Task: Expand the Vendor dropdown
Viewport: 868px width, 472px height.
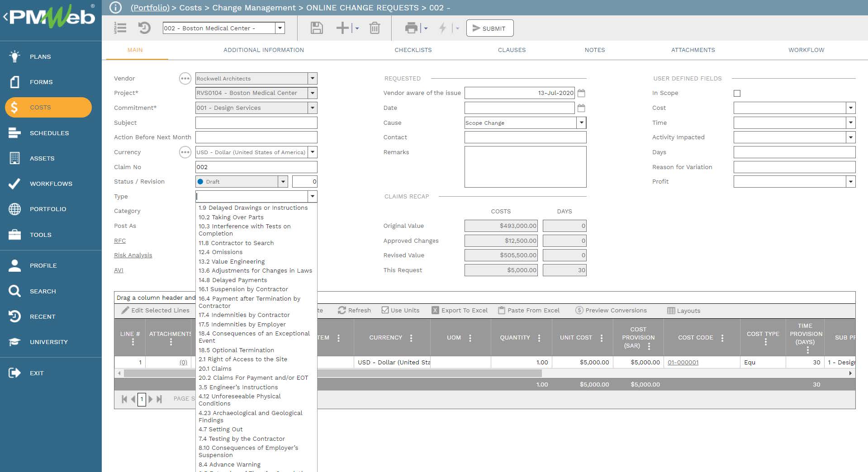Action: (x=313, y=79)
